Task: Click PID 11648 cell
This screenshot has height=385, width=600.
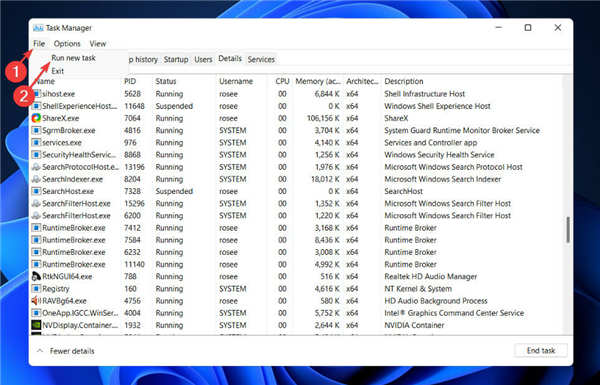Action: tap(134, 106)
